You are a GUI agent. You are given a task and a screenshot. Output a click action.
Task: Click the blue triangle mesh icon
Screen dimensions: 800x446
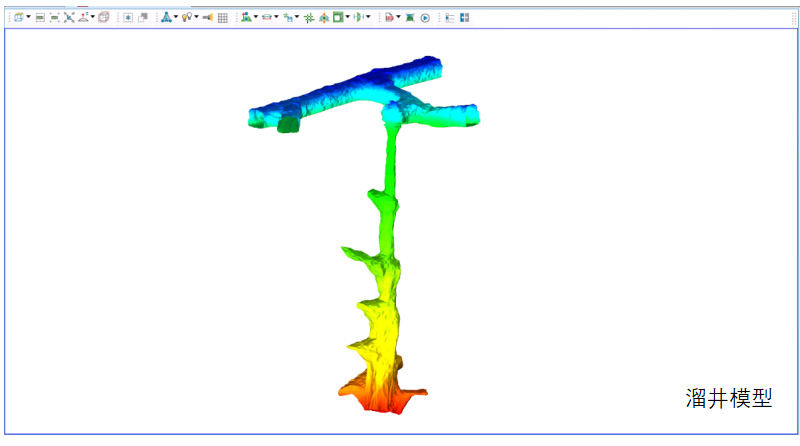tap(166, 17)
